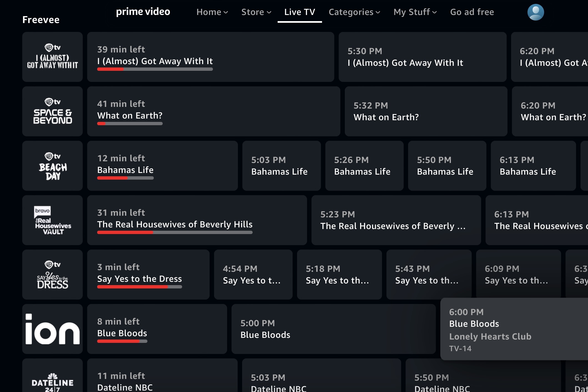
Task: Open the user profile avatar
Action: coord(536,12)
